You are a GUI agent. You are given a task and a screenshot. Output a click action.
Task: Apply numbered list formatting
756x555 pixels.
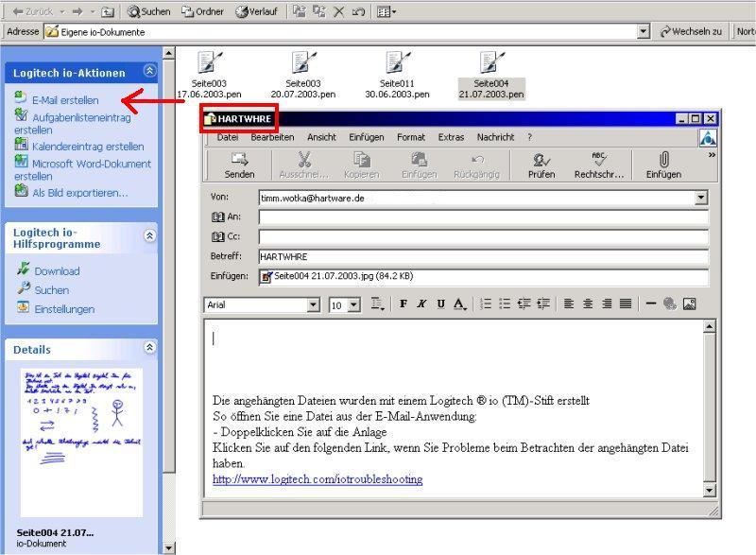tap(486, 304)
